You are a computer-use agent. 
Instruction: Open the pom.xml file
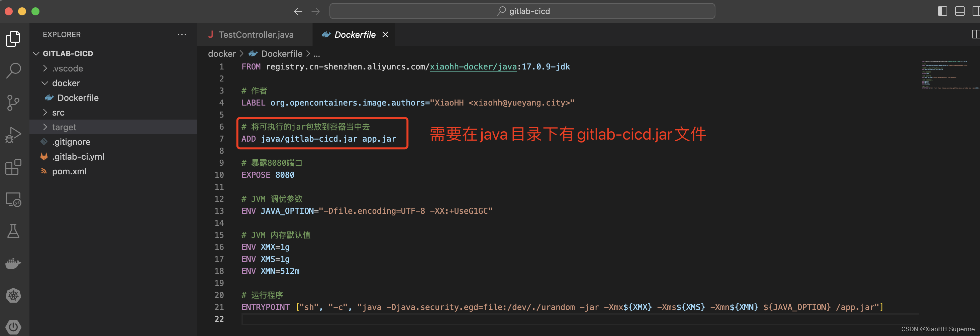[113, 171]
